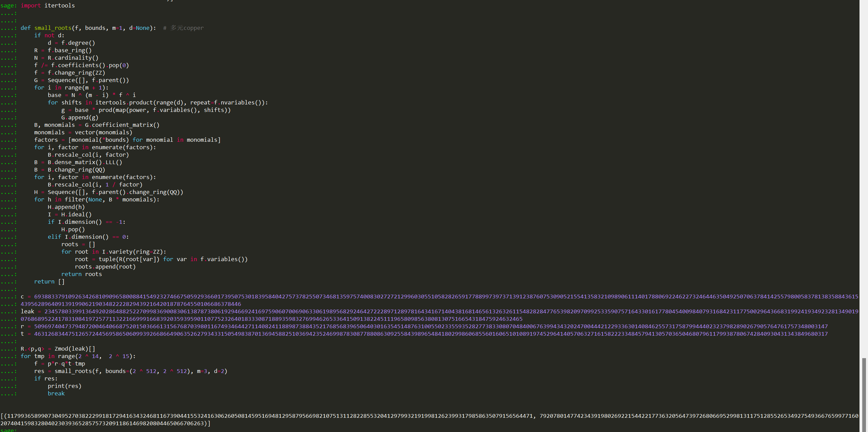Click the empty scrollbar track above the thumb
The image size is (868, 432).
tap(864, 170)
